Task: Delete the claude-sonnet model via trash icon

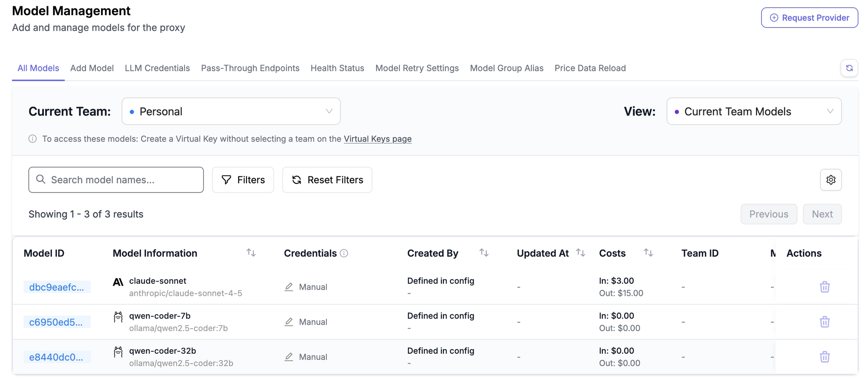Action: 825,287
